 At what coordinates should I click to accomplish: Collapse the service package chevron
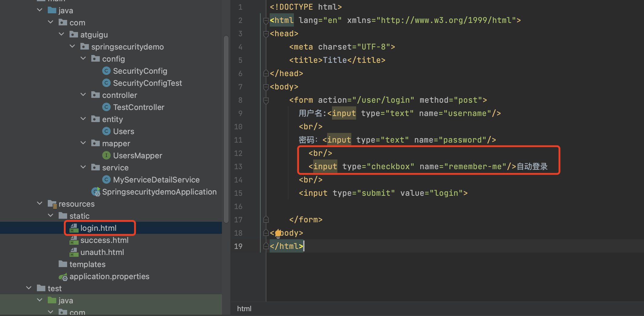click(83, 167)
